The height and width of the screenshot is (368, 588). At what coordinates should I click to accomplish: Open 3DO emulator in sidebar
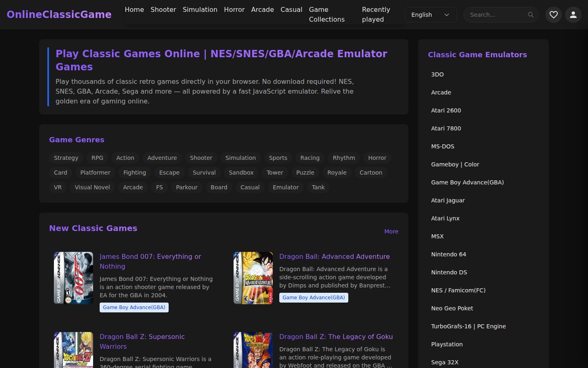[x=437, y=74]
